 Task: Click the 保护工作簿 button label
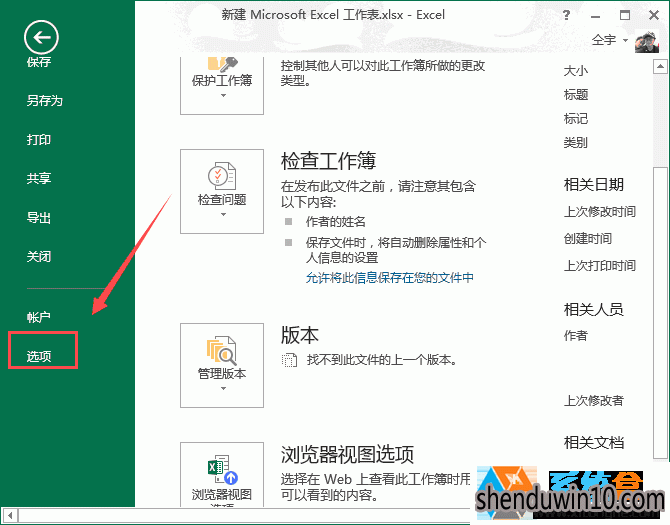pos(222,80)
